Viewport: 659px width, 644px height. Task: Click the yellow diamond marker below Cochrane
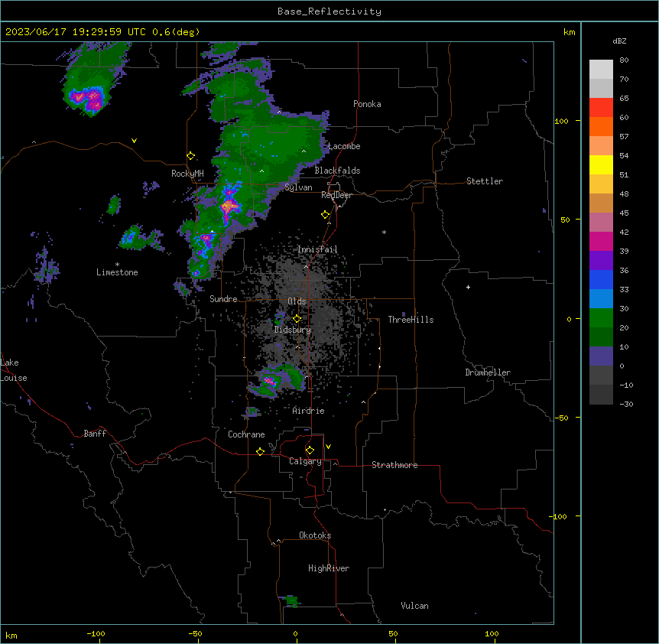(260, 451)
